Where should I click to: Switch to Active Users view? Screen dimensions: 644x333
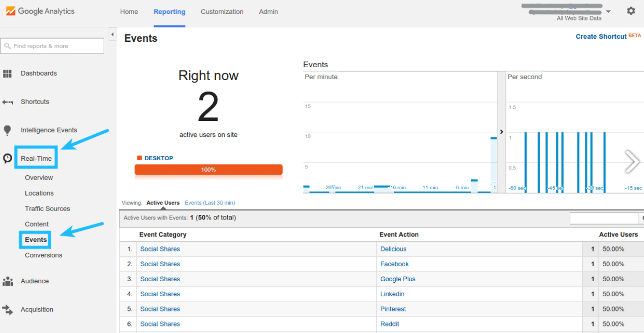point(163,203)
